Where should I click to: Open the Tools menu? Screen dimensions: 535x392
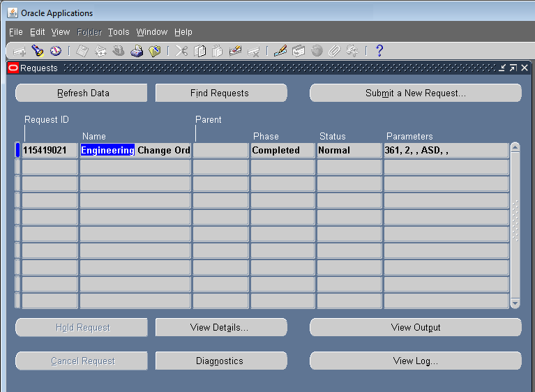coord(119,32)
